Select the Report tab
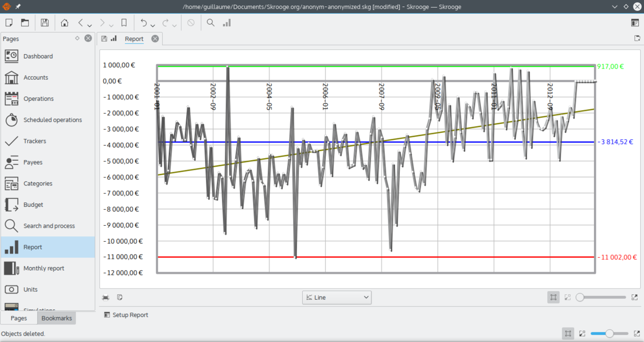Image resolution: width=644 pixels, height=342 pixels. [134, 39]
